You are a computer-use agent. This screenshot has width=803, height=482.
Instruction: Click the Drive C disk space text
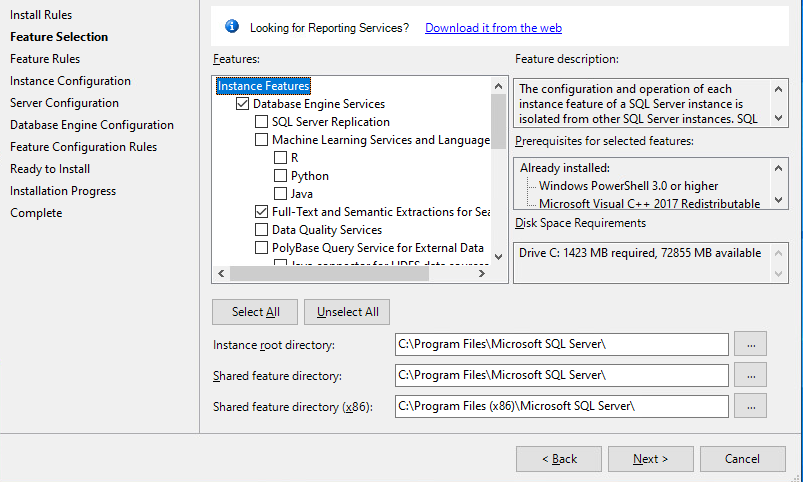(x=640, y=253)
